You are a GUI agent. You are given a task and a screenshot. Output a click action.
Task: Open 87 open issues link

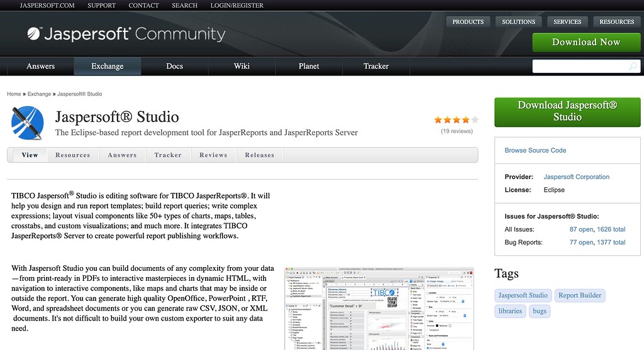pos(581,229)
